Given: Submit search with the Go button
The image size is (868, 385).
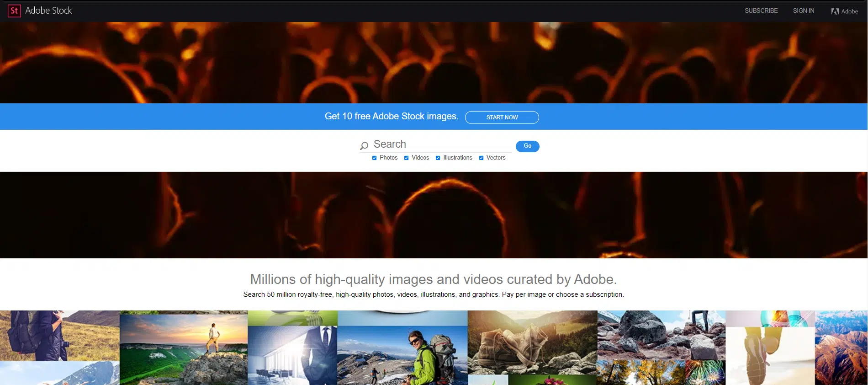Looking at the screenshot, I should coord(528,146).
